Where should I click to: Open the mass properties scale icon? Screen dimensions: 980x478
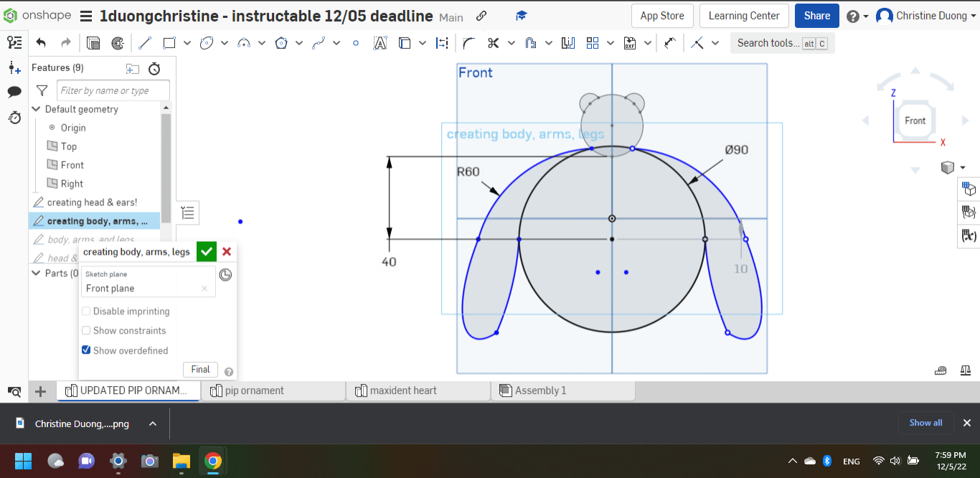tap(965, 370)
